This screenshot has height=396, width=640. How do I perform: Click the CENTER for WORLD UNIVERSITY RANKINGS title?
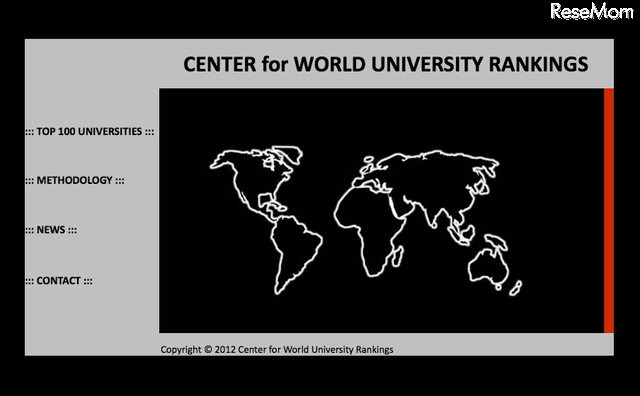click(x=386, y=65)
